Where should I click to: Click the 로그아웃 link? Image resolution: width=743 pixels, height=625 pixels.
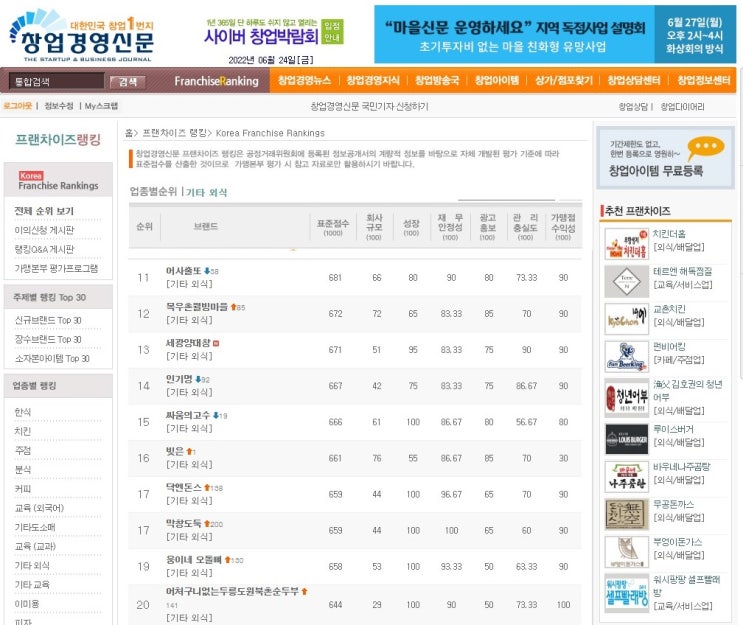click(x=18, y=106)
